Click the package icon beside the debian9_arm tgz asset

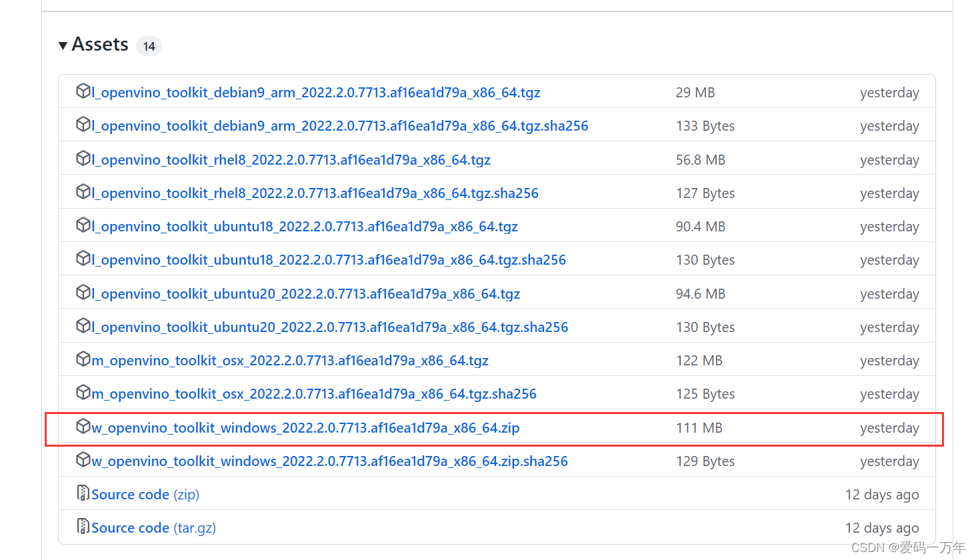[x=83, y=92]
